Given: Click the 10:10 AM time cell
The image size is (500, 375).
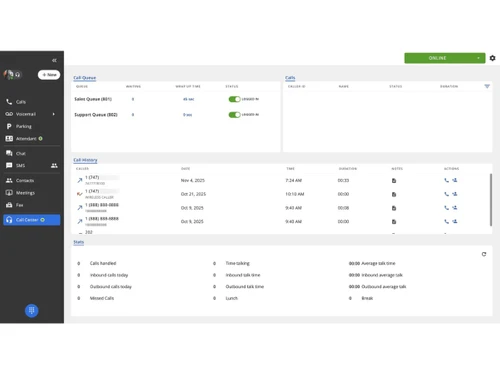Looking at the screenshot, I should tap(295, 194).
